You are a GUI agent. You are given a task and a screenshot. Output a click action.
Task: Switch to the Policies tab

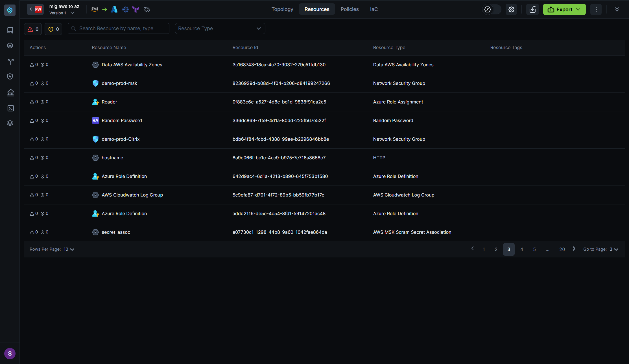(x=350, y=9)
